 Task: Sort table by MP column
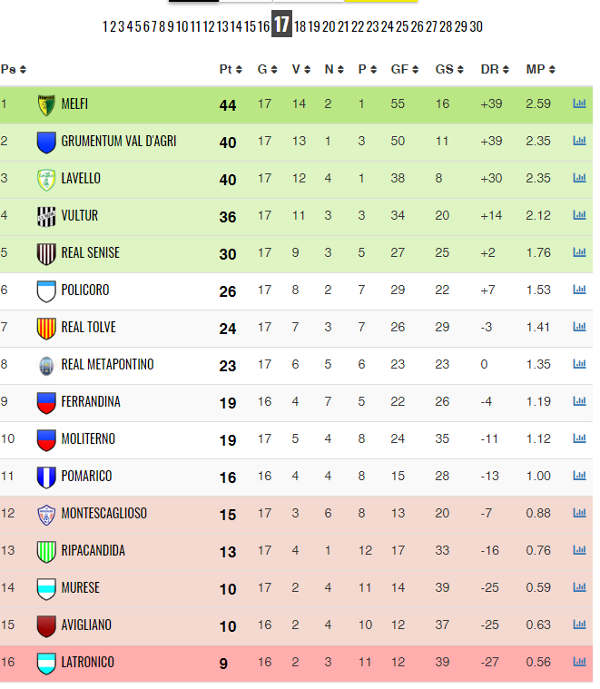click(541, 69)
